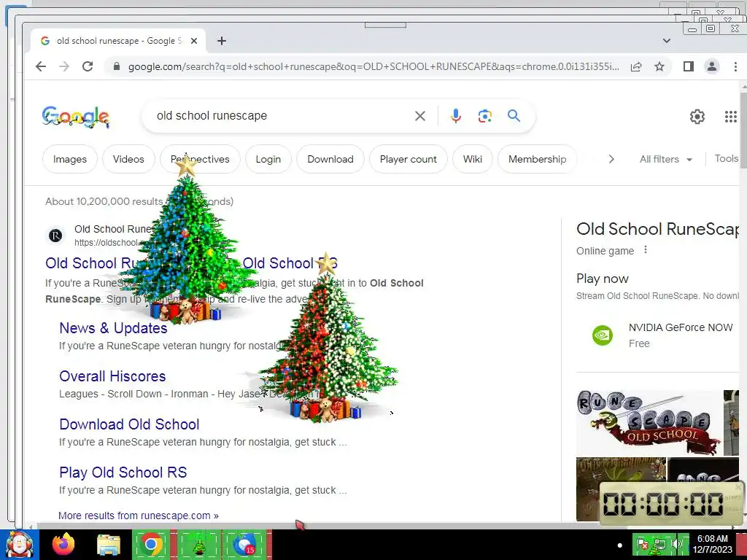Open the share this page icon
Viewport: 747px width, 560px height.
pyautogui.click(x=636, y=66)
